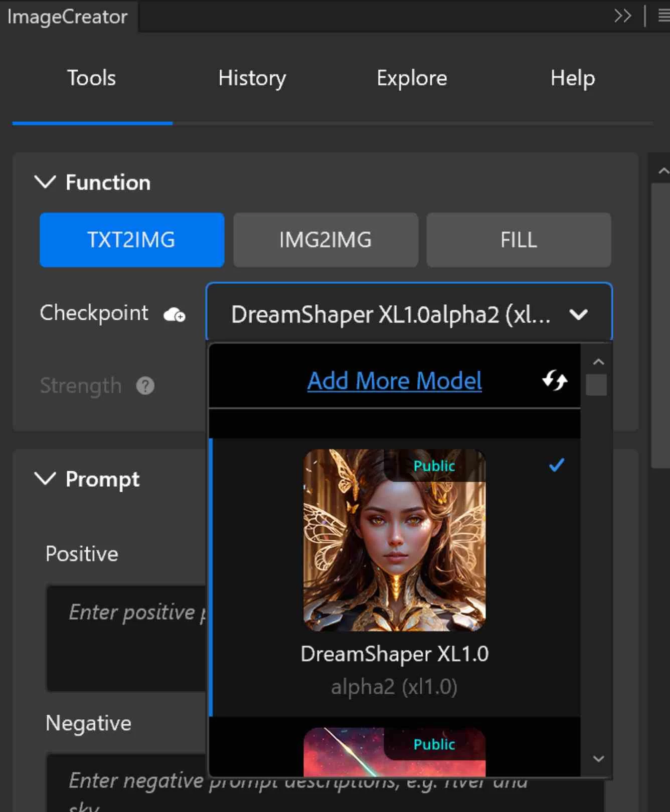Click the cloud upload icon beside Checkpoint
The image size is (670, 812).
[x=175, y=314]
